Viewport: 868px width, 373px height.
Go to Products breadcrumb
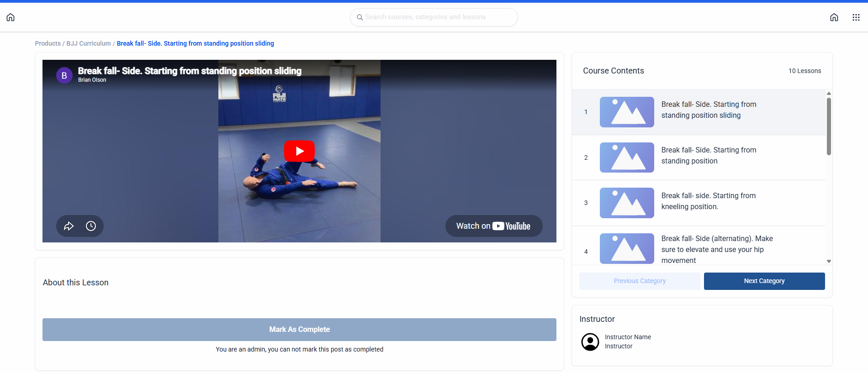(48, 43)
